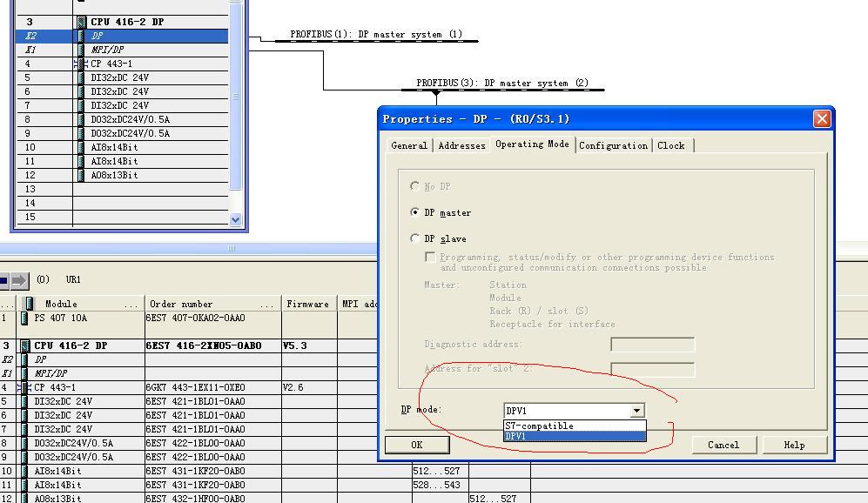Select DO32xDC24V/0.5A icon in rack slot 9
The image size is (868, 503).
click(x=81, y=133)
